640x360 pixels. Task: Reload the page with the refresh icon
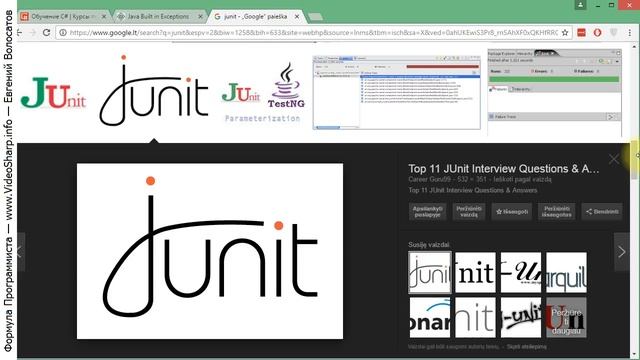pyautogui.click(x=46, y=32)
